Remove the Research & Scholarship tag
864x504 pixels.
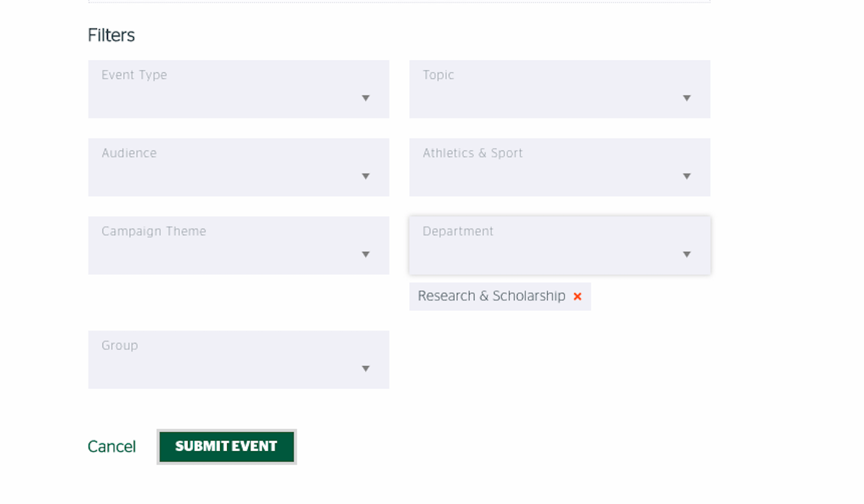[x=577, y=297]
